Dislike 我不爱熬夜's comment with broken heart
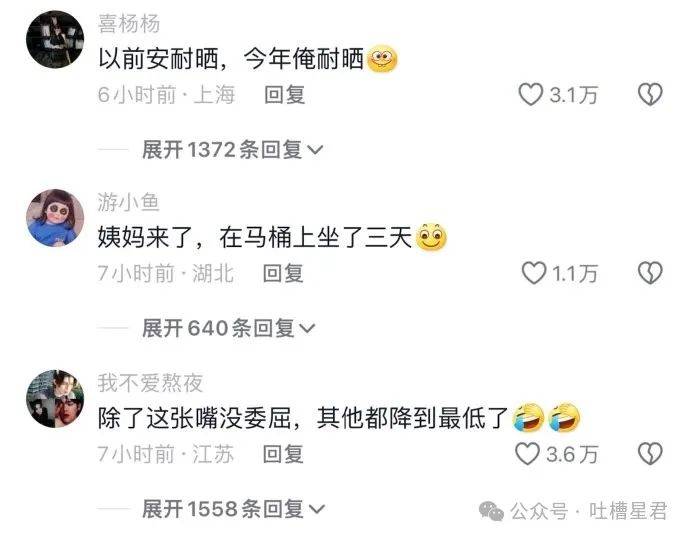The height and width of the screenshot is (539, 690). pos(650,454)
